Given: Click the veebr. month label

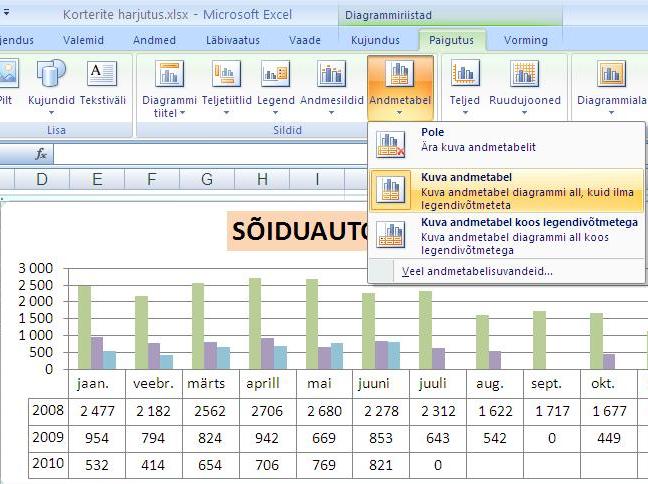Looking at the screenshot, I should click(153, 384).
